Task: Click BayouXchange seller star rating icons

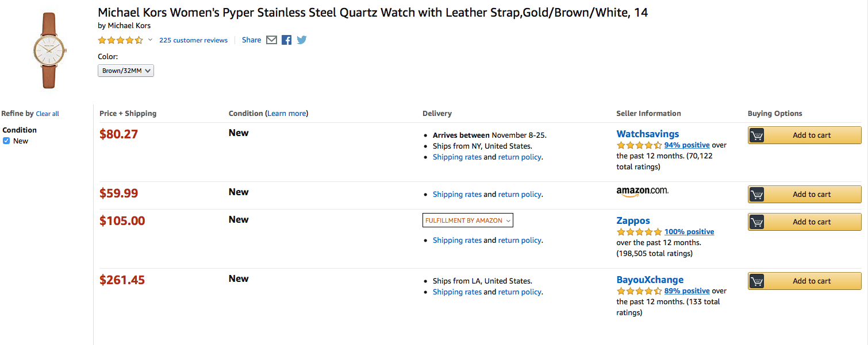Action: tap(639, 291)
